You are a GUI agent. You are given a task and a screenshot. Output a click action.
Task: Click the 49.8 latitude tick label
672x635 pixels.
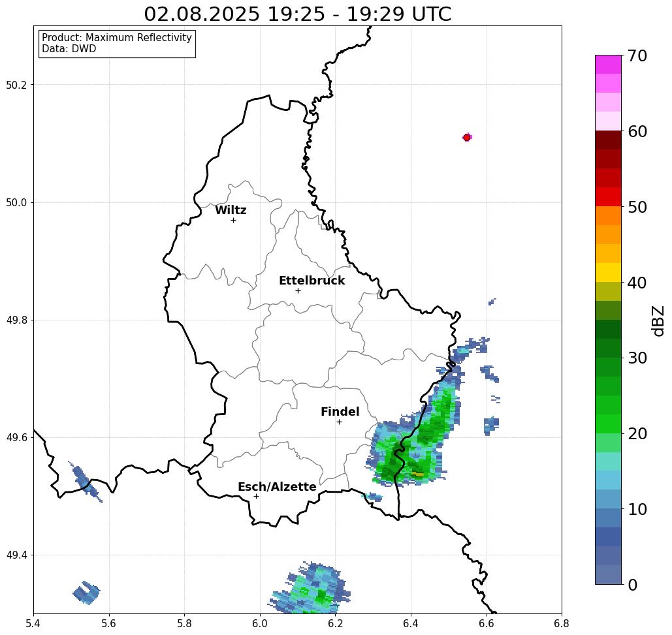pyautogui.click(x=16, y=320)
